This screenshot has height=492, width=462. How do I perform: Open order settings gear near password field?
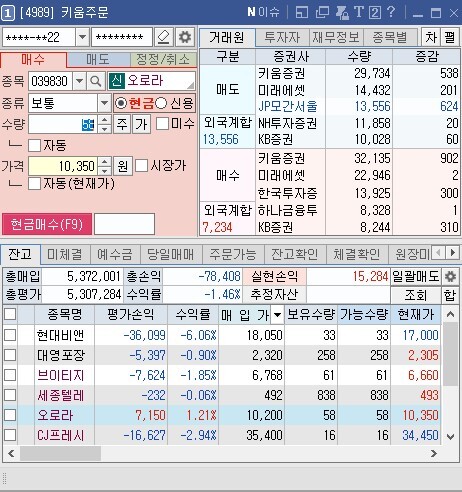[x=185, y=37]
